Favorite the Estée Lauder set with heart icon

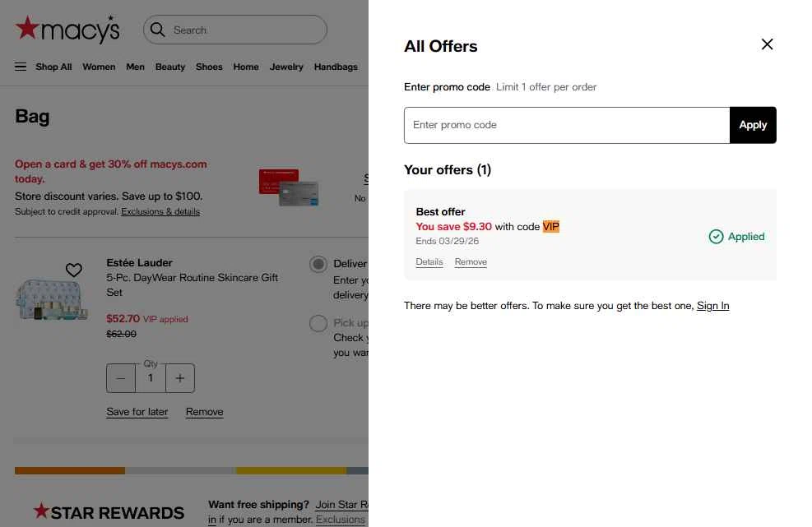pyautogui.click(x=74, y=270)
